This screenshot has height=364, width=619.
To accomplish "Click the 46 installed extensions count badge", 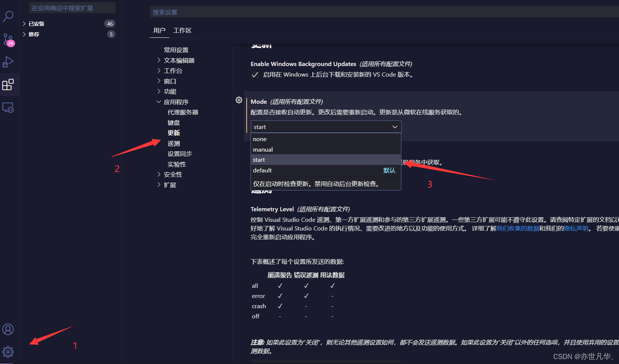I will pos(110,24).
